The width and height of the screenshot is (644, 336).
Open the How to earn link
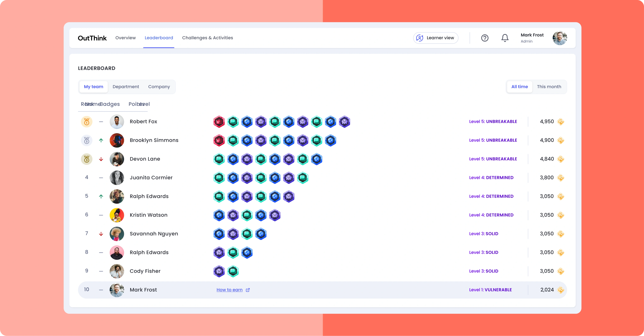coord(230,290)
